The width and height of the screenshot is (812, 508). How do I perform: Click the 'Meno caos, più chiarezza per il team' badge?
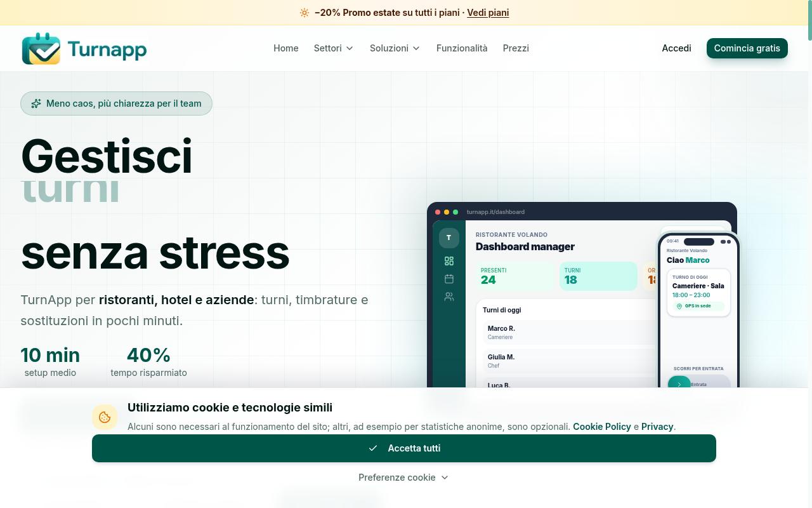tap(116, 104)
